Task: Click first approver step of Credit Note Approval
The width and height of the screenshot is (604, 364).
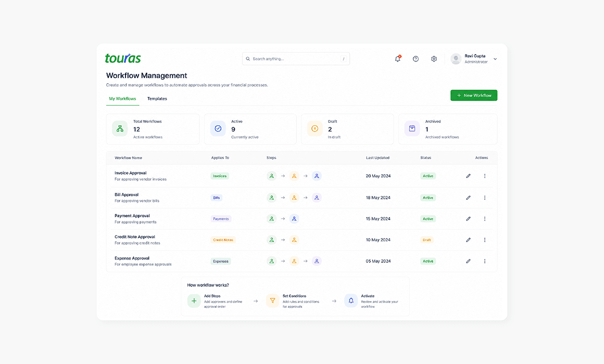Action: (x=272, y=240)
